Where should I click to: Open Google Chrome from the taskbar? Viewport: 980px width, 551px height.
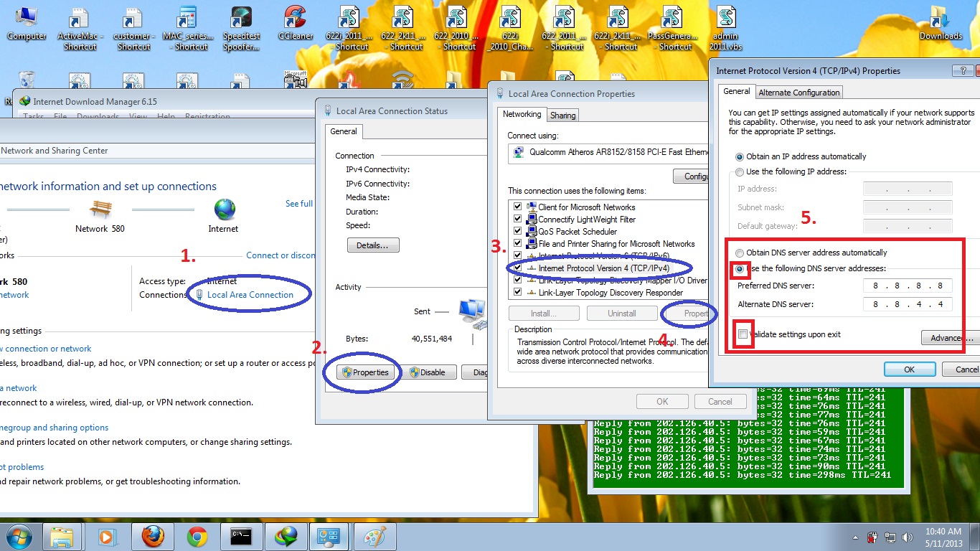[x=197, y=536]
